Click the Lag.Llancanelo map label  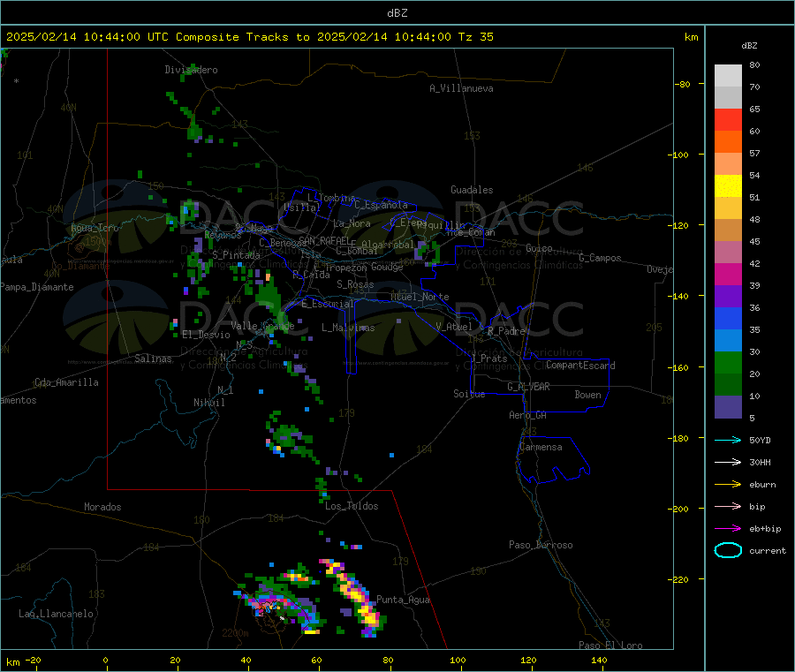click(56, 614)
